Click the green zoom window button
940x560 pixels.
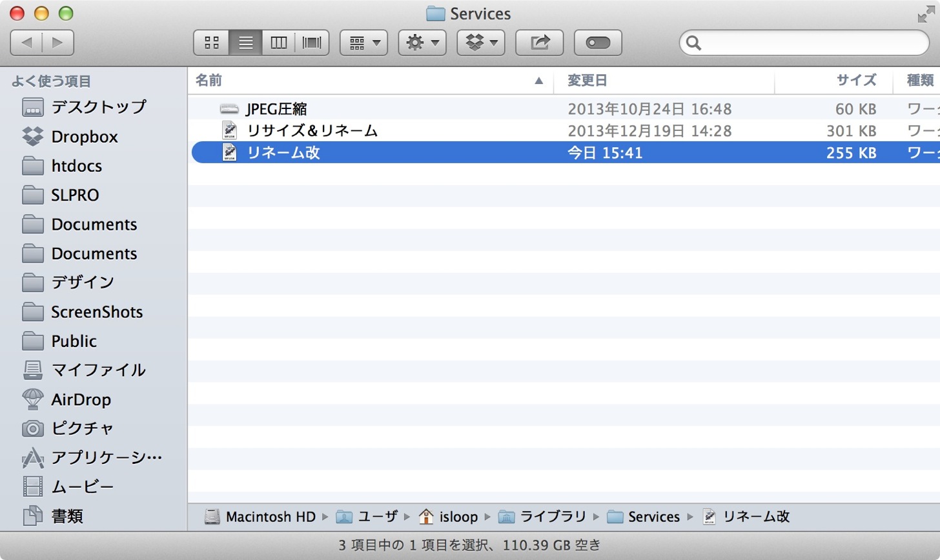click(x=66, y=14)
